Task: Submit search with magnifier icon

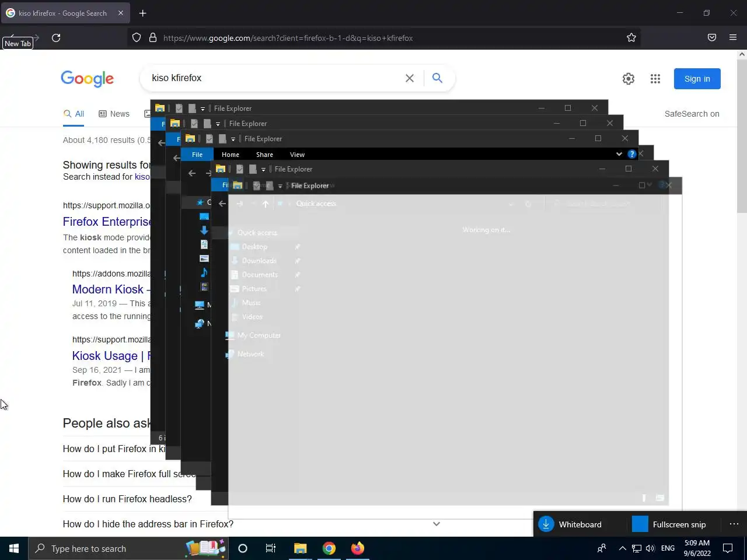Action: click(x=437, y=78)
